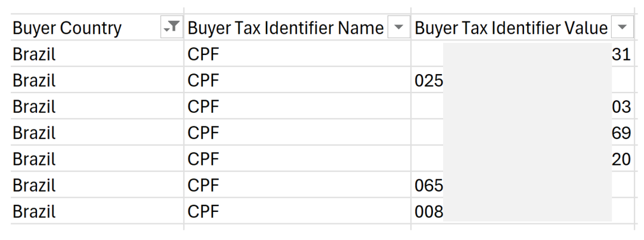Select the CPF cell in the row ending 69
The image size is (644, 240).
[298, 133]
